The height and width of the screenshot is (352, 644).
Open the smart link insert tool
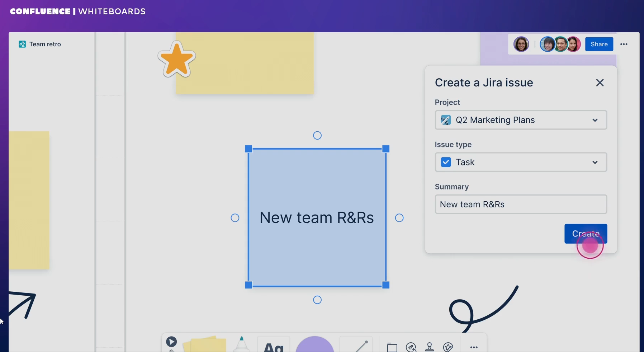coord(411,347)
